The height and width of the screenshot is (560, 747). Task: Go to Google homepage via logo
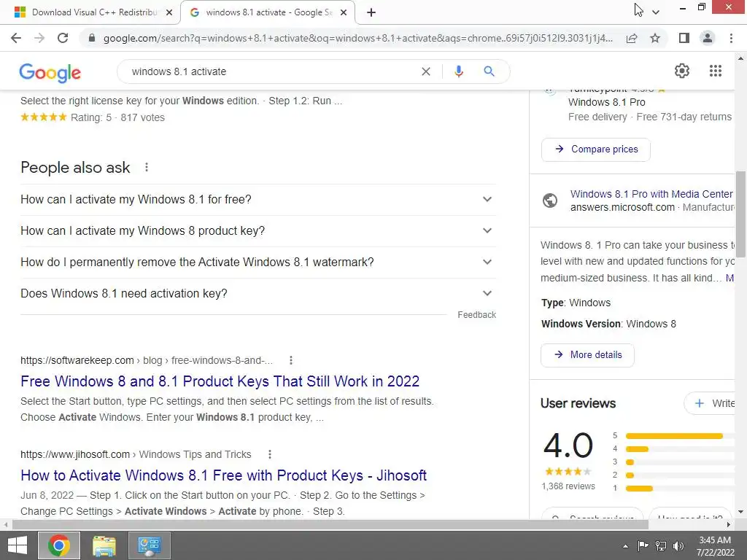50,72
